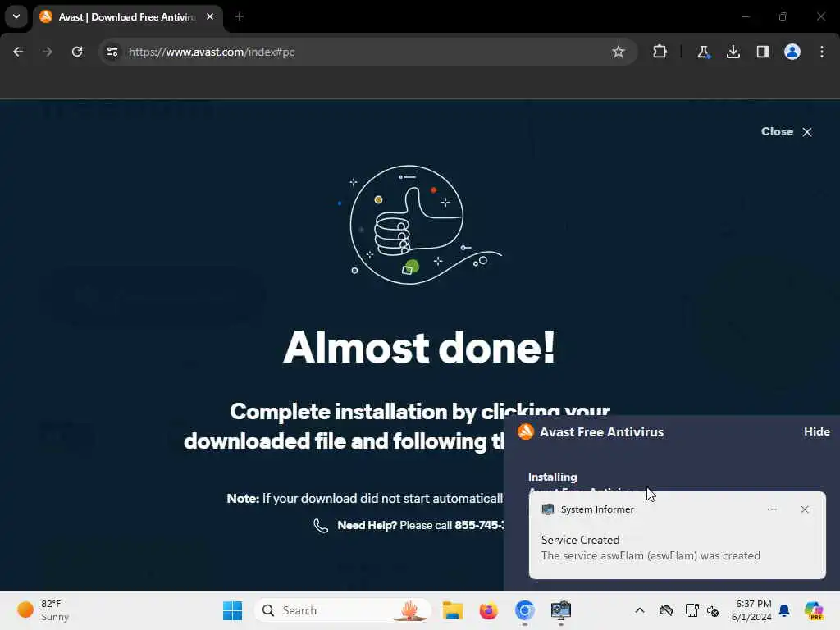Open Copilot preview icon in taskbar
840x630 pixels.
[x=815, y=610]
